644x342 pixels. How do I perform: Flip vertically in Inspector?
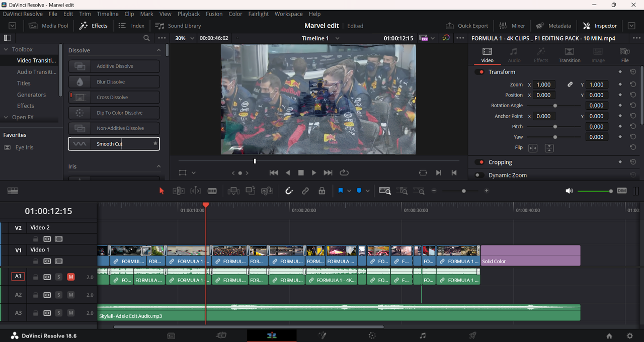point(549,148)
